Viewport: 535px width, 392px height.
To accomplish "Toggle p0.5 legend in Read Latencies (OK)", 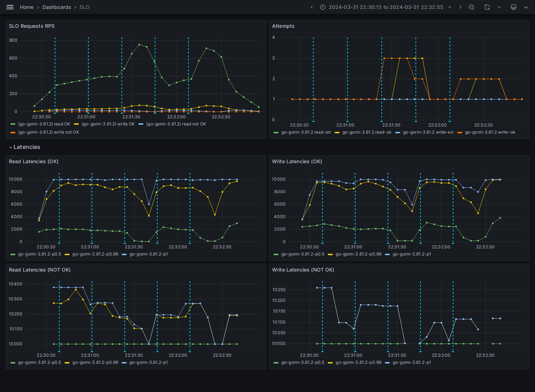I will (x=40, y=254).
